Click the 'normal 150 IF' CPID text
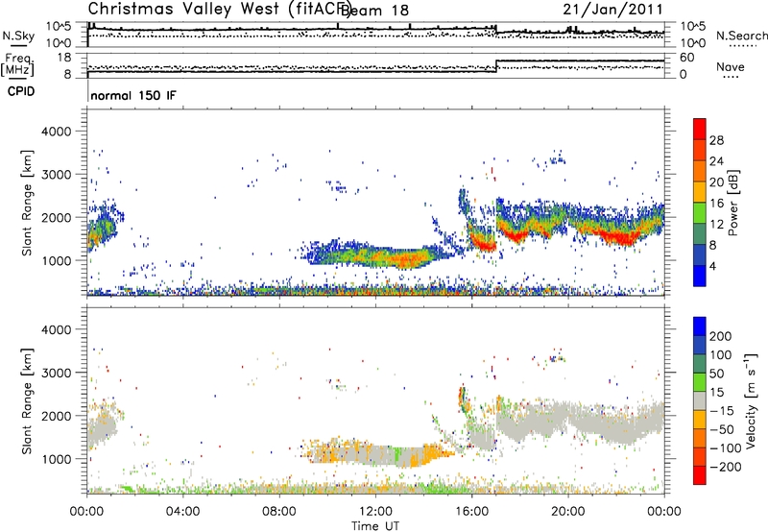Screen dimensions: 768x532 133,95
